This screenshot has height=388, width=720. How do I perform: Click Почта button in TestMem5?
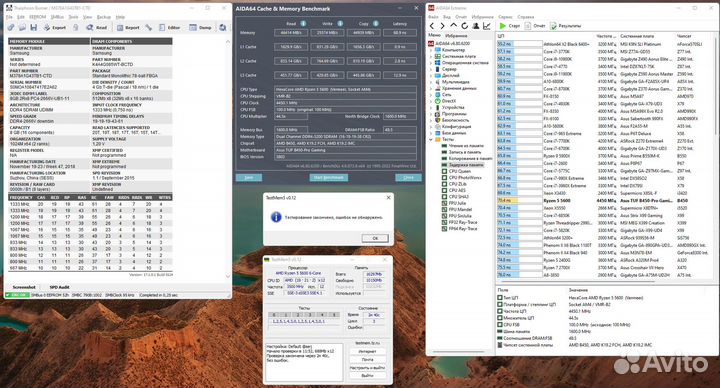coord(367,360)
